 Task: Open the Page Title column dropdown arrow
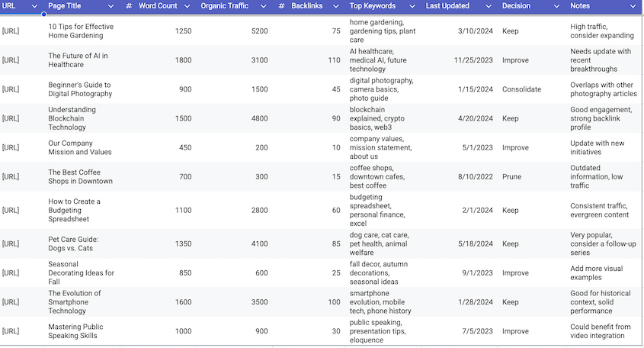(x=111, y=6)
